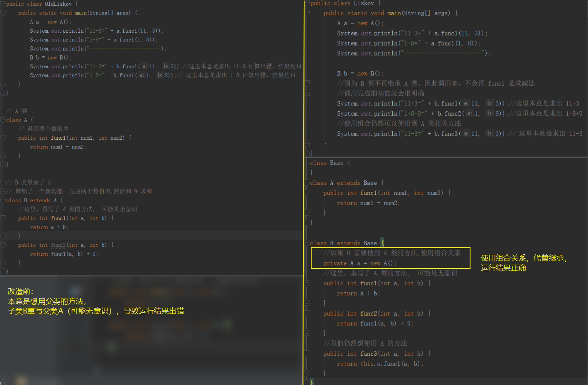
Task: Collapse 'public class Liskov' fold marker
Action: 307,3
